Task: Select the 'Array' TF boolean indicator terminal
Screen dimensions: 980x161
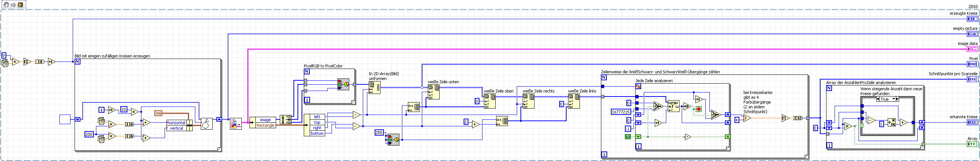Action: tap(972, 144)
